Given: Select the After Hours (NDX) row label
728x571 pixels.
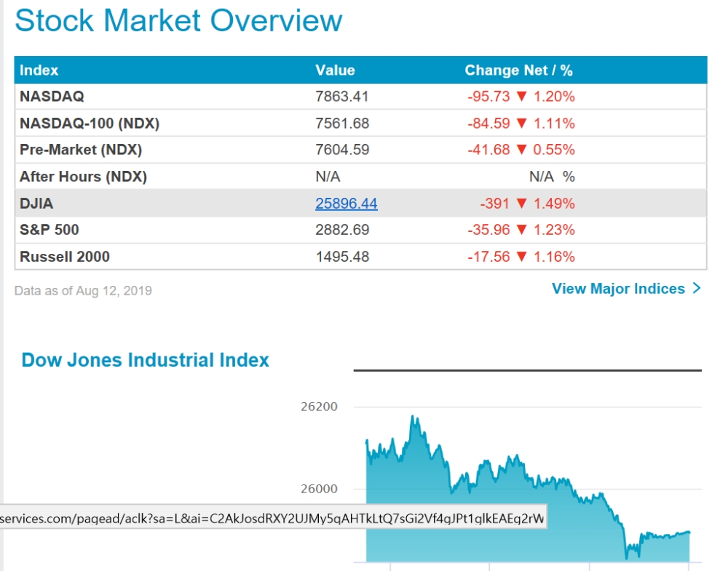Looking at the screenshot, I should 83,177.
